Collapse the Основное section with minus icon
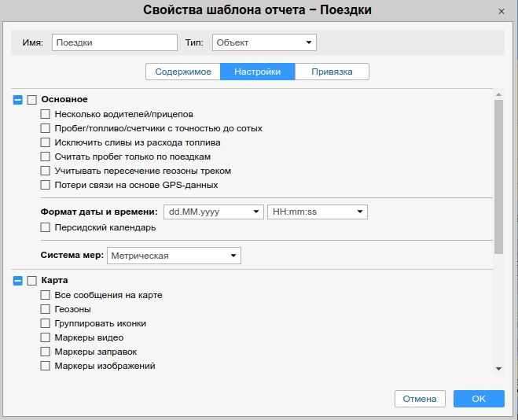The image size is (518, 420). [18, 100]
